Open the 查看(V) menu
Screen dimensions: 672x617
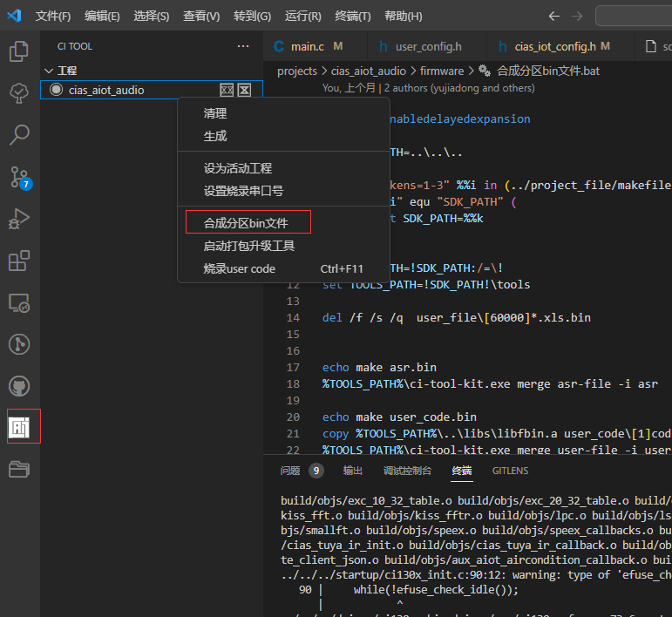tap(201, 17)
